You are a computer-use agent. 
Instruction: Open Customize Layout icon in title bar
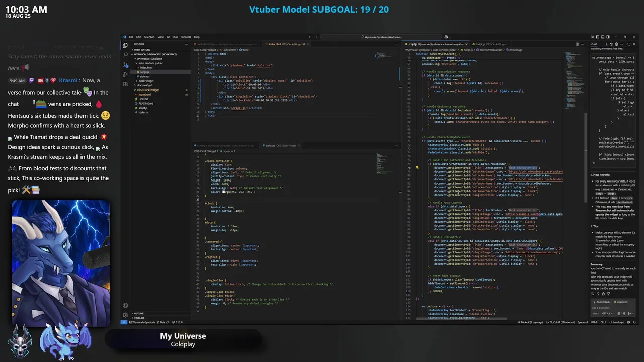pos(592,37)
